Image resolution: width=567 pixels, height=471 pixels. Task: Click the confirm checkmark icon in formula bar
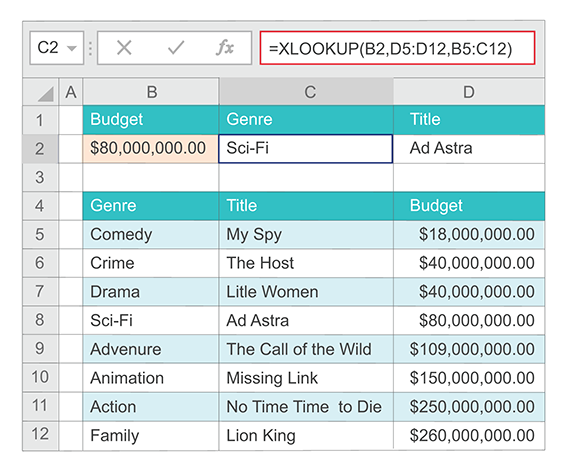[x=176, y=47]
